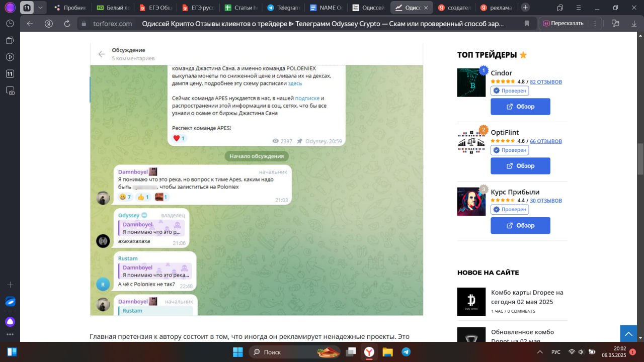Open the new tab plus button
Image resolution: width=644 pixels, height=362 pixels.
click(x=525, y=8)
